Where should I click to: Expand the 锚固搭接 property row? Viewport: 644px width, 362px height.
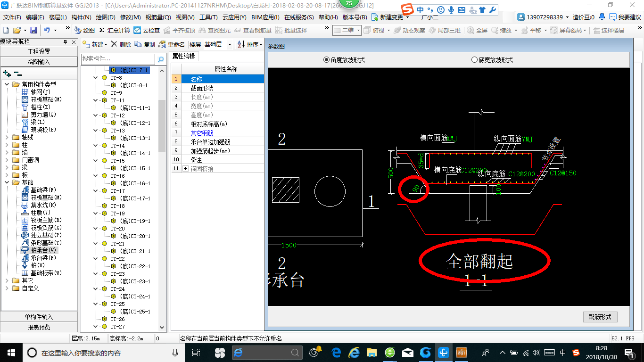[x=185, y=169]
